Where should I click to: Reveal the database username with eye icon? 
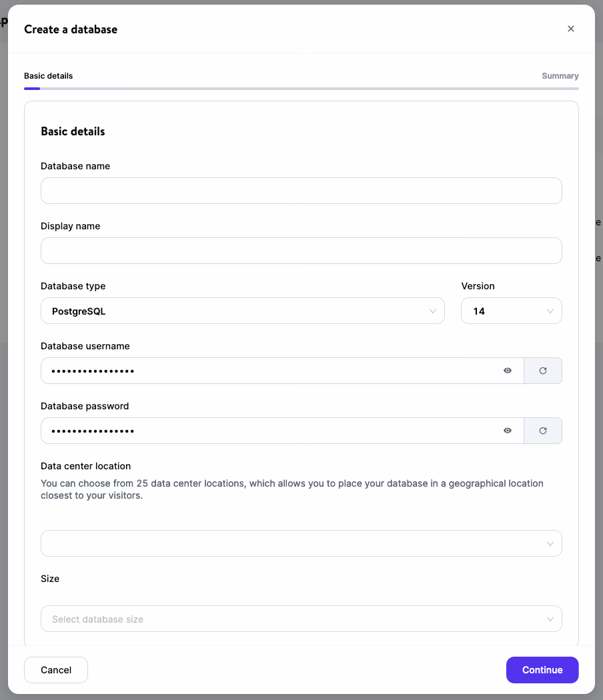[508, 371]
